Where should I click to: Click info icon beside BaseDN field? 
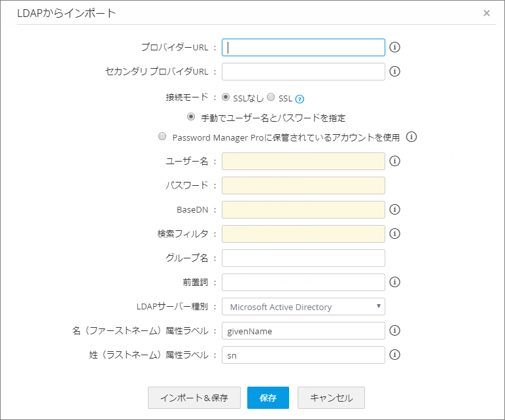[395, 209]
